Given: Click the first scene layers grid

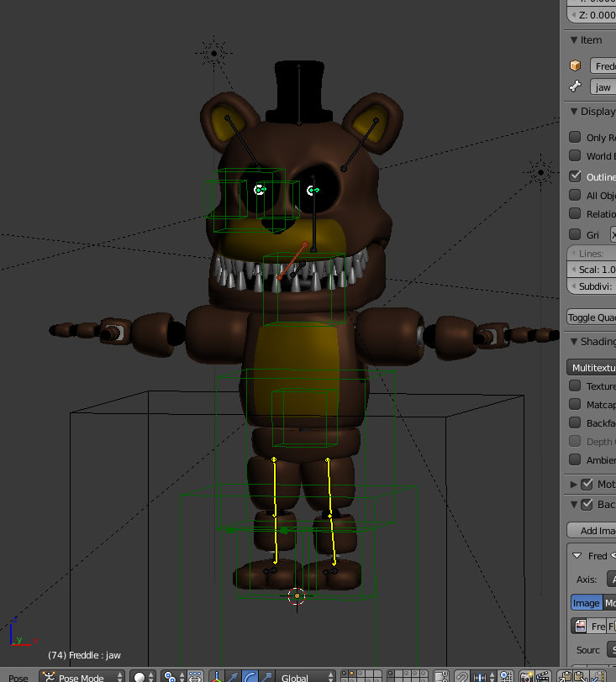Looking at the screenshot, I should pos(361,676).
